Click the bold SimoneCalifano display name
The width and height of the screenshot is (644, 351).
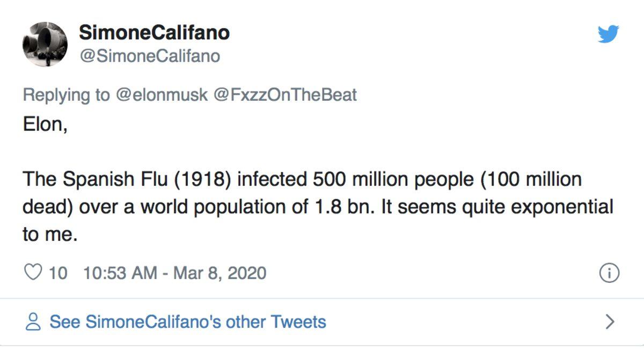tap(155, 33)
